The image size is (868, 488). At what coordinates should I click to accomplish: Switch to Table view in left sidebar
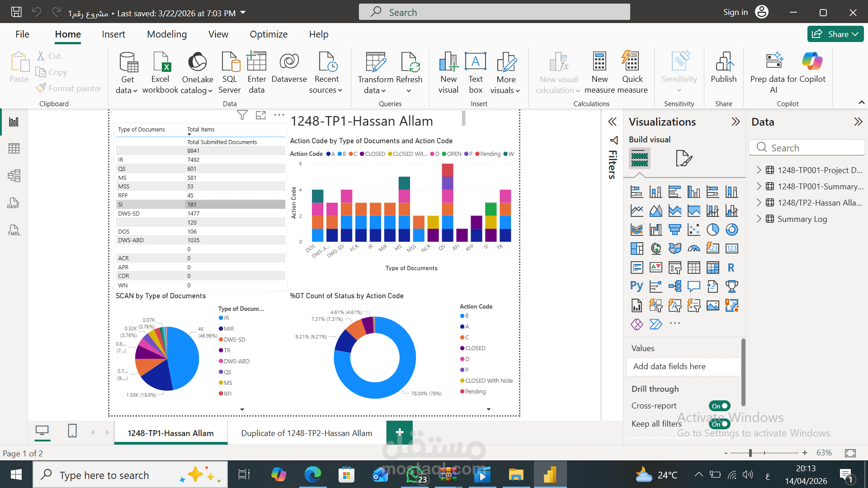14,149
